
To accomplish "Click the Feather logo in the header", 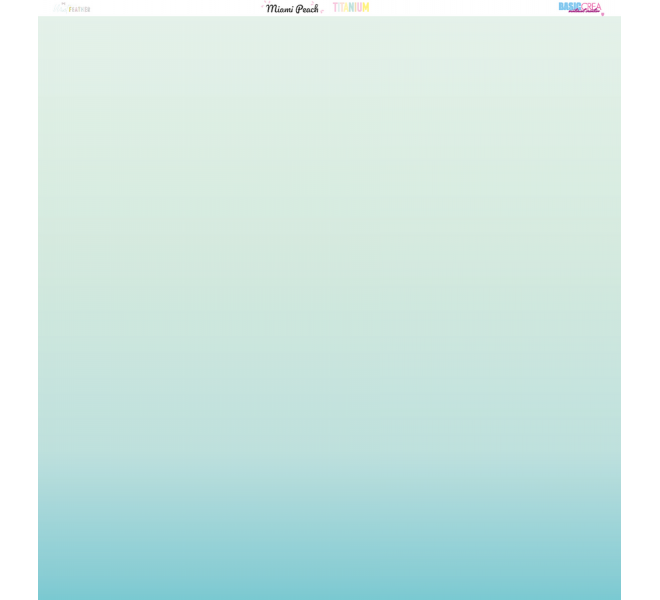I will coord(72,8).
